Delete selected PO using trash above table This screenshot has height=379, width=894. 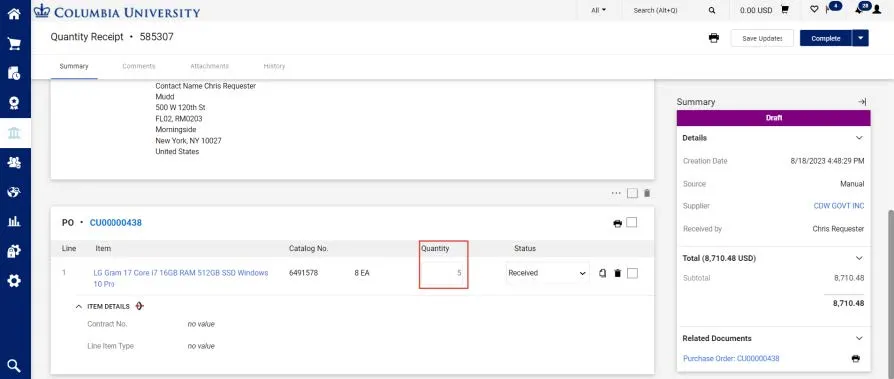(x=647, y=193)
